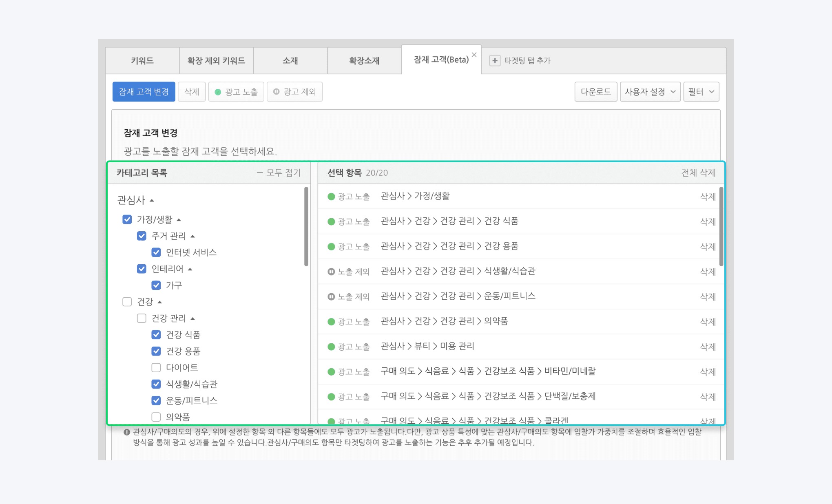Check the 의약품 checkbox in category list
The image size is (832, 504).
coord(156,417)
